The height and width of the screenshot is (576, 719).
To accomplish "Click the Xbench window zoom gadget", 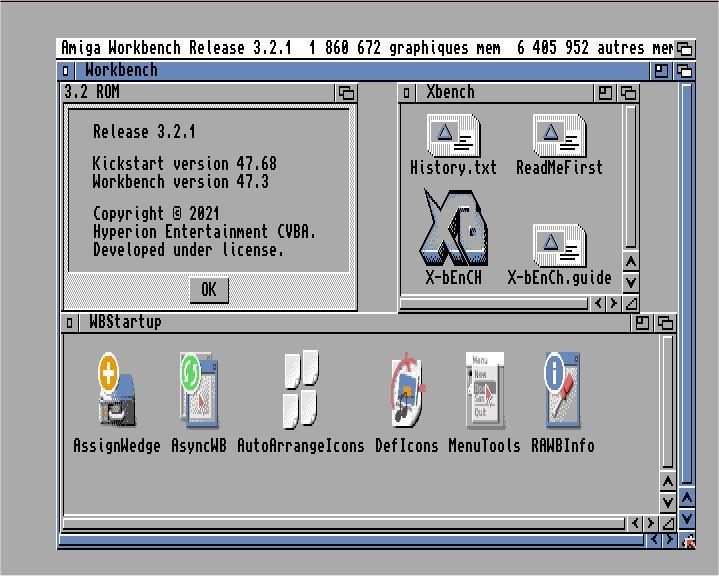I will point(605,93).
